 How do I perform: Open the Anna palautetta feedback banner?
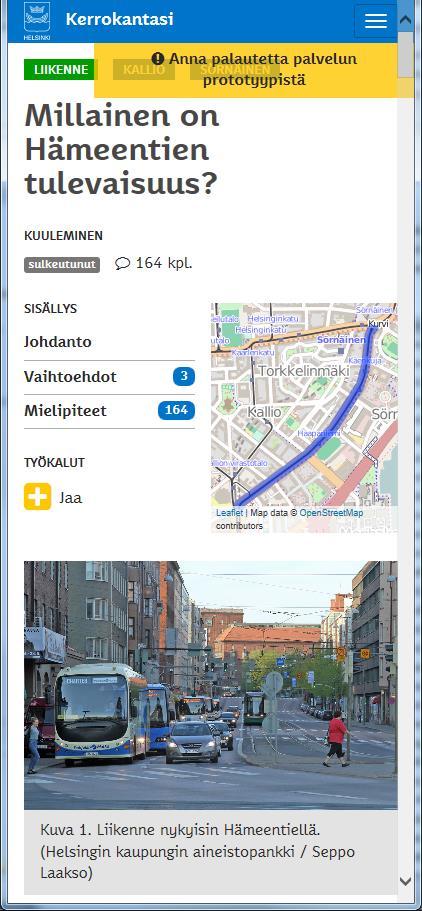tap(253, 69)
